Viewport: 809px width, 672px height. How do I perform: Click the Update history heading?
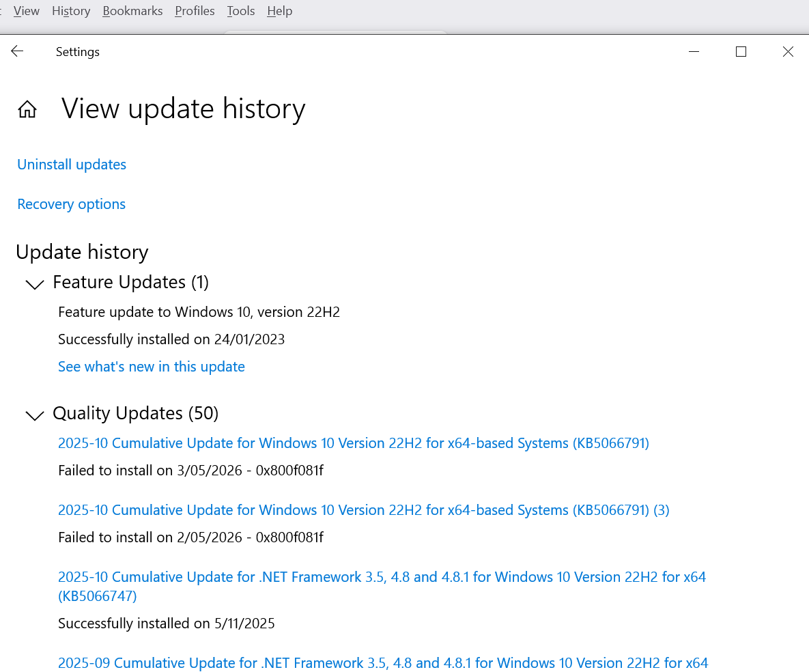82,252
